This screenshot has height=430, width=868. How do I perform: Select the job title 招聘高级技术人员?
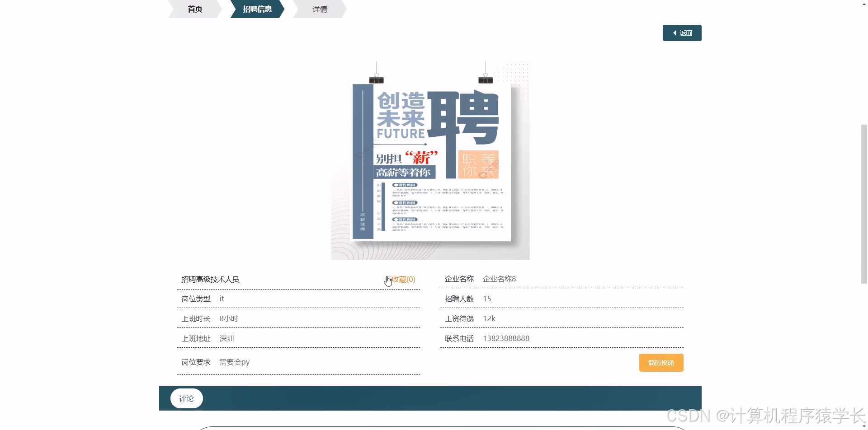click(211, 279)
